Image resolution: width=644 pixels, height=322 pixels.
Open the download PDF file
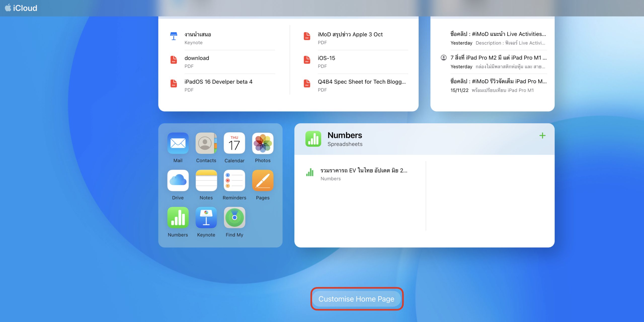pos(197,62)
